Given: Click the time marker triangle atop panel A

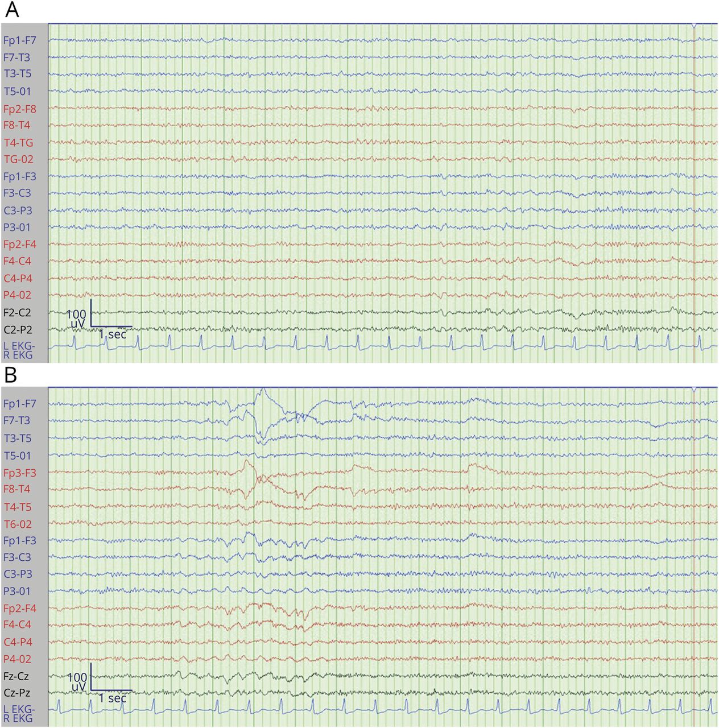Looking at the screenshot, I should (x=694, y=26).
